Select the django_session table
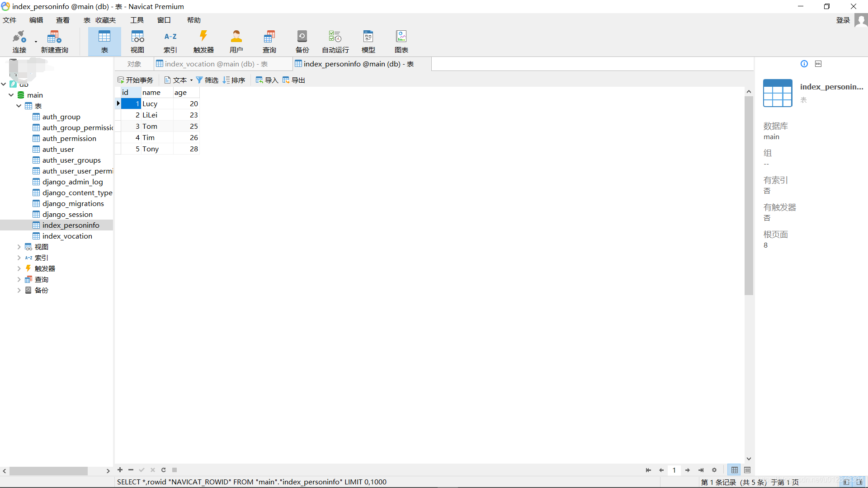The image size is (868, 488). point(67,215)
